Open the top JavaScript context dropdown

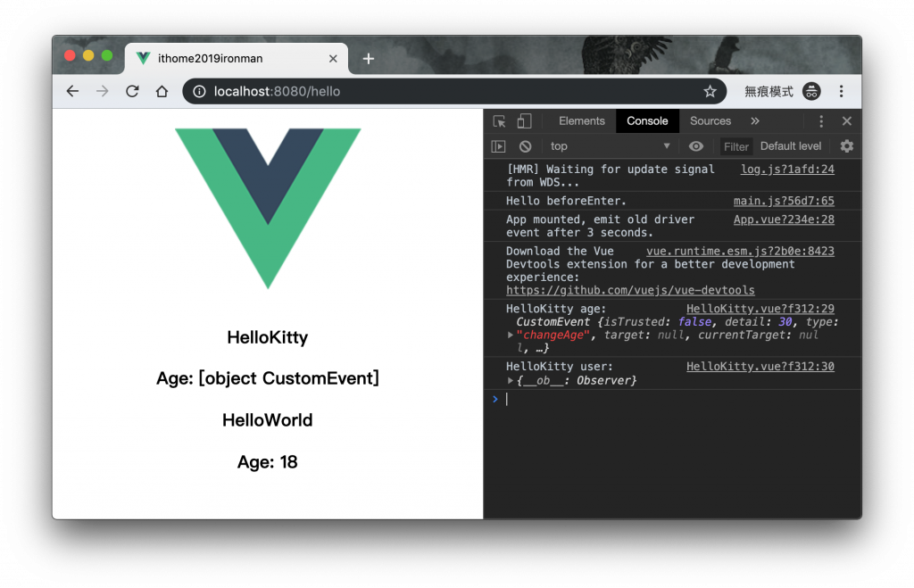610,146
